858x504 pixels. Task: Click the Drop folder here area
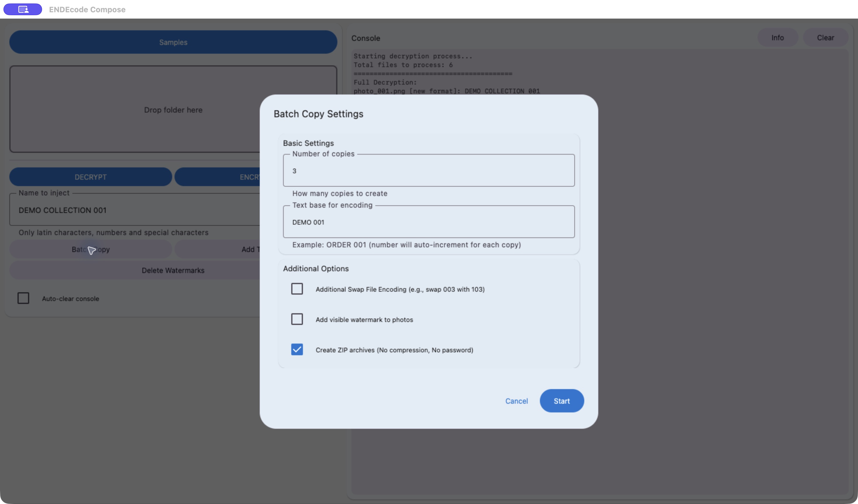point(135,109)
